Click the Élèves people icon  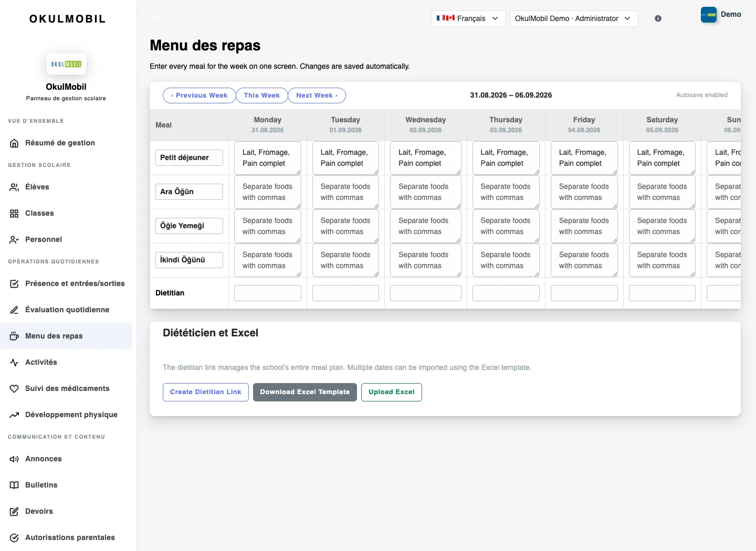(x=14, y=187)
